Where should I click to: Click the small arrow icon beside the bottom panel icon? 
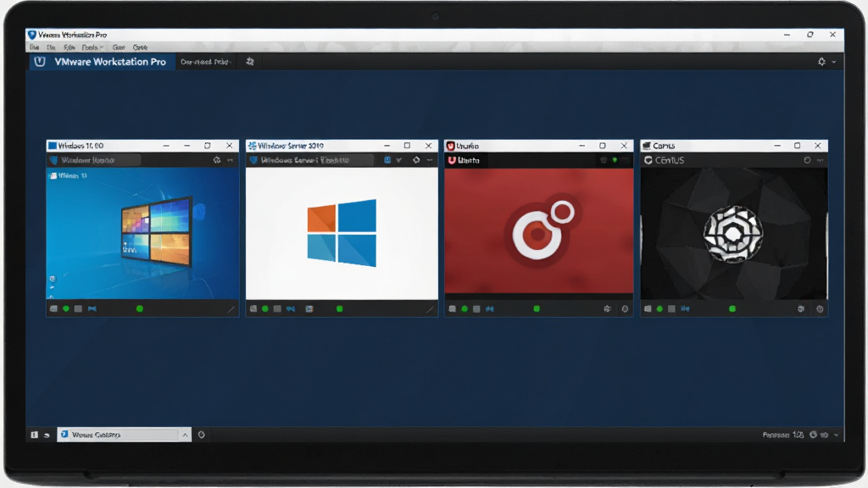pos(47,435)
